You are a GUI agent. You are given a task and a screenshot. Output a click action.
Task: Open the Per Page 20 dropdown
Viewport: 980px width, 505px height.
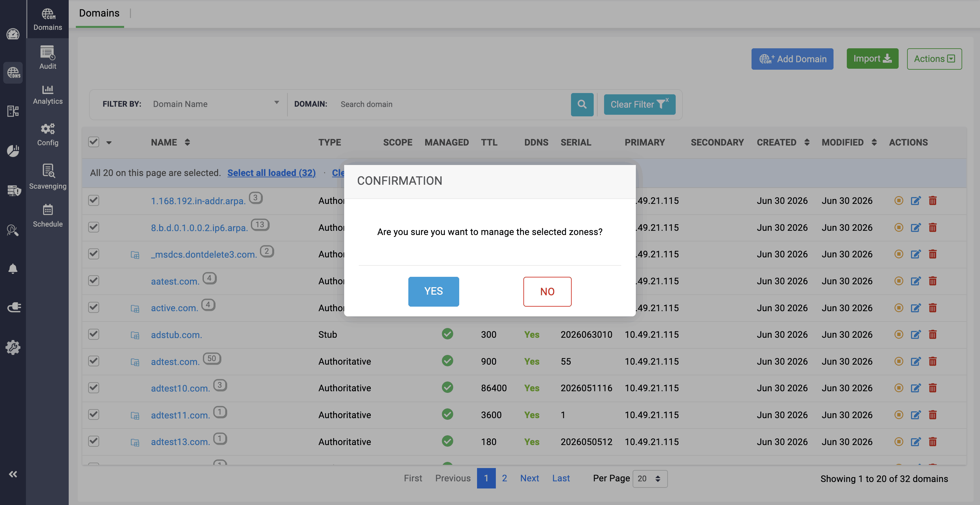[650, 478]
